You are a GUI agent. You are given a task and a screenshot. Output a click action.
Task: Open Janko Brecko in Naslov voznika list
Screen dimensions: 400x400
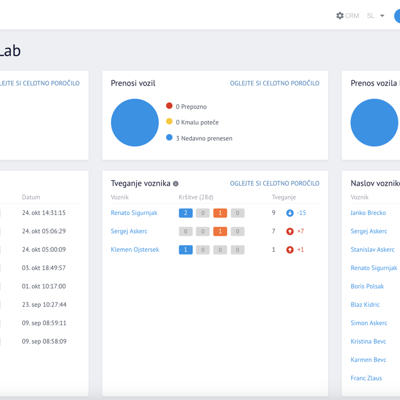[x=368, y=213]
